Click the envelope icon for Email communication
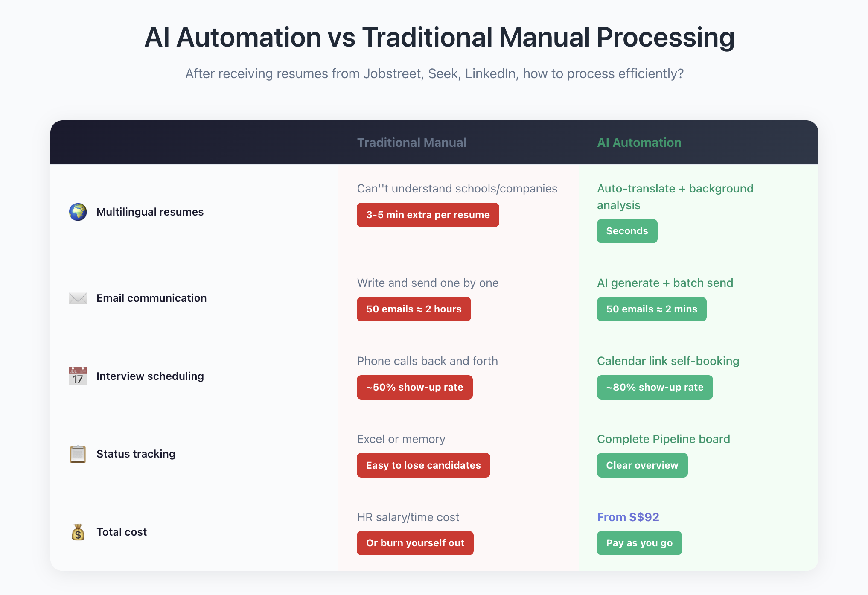The image size is (868, 595). pyautogui.click(x=78, y=298)
